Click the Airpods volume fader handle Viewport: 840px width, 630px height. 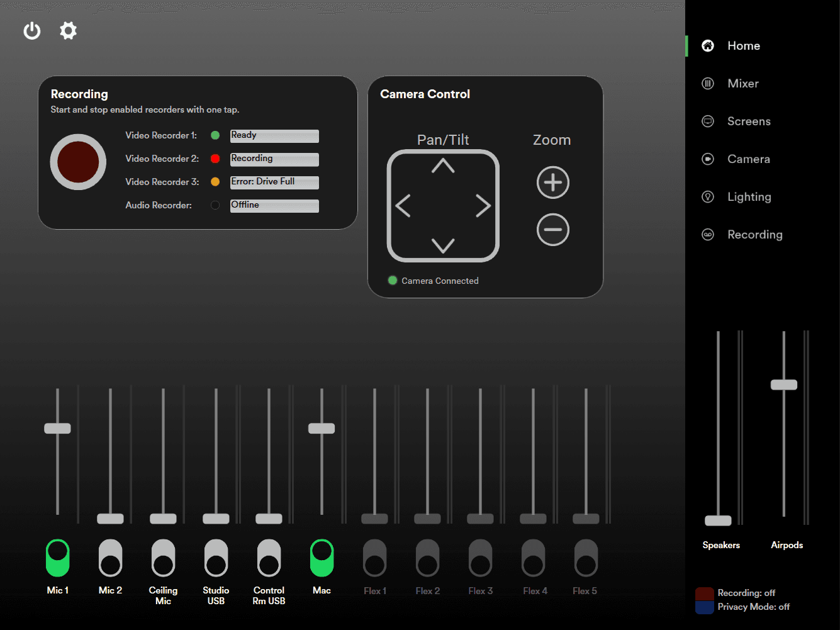pos(784,385)
